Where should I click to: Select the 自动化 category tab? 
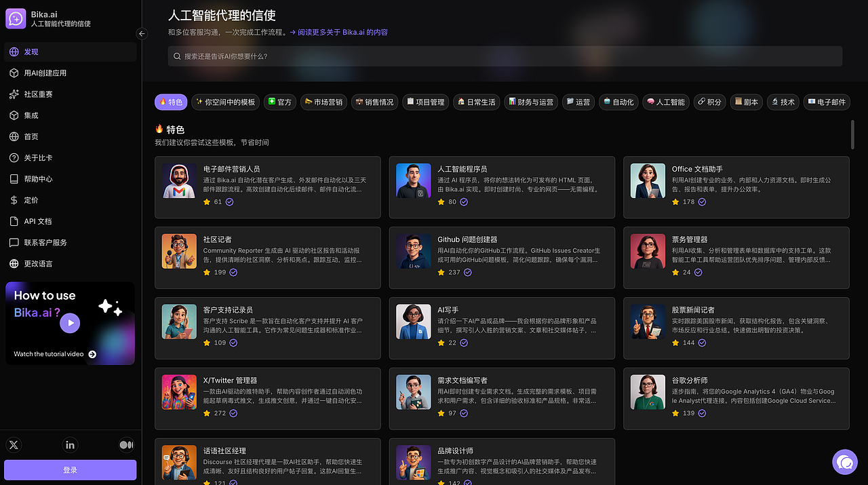[x=618, y=102]
